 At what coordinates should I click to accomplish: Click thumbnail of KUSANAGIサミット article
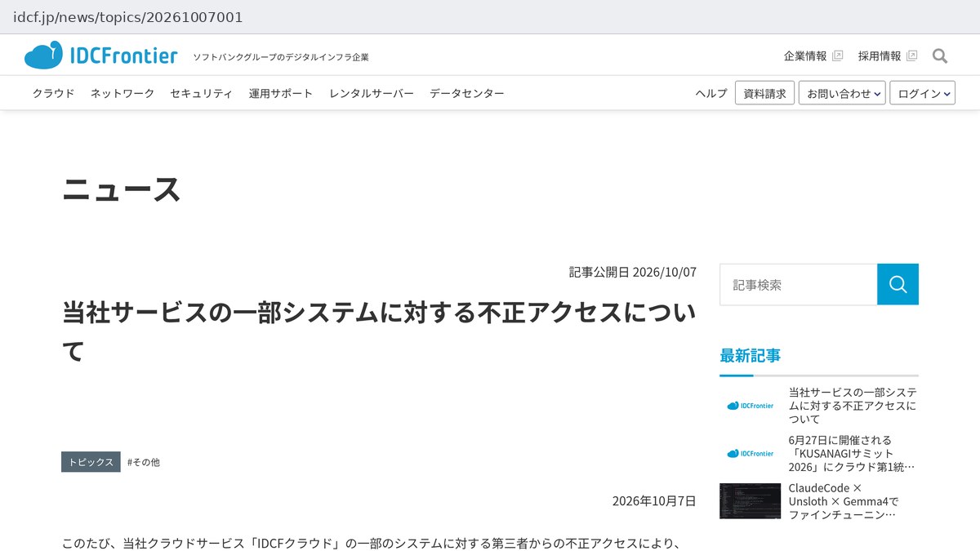click(750, 453)
